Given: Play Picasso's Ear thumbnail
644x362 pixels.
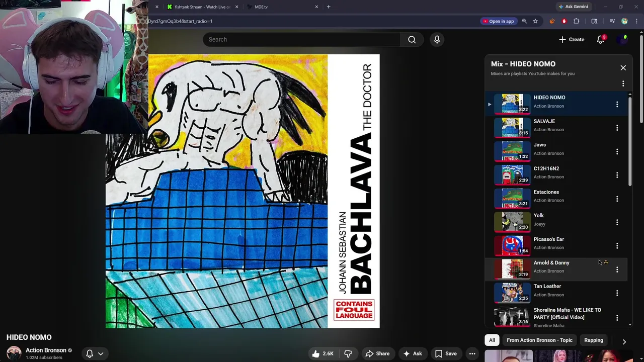Looking at the screenshot, I should click(512, 246).
